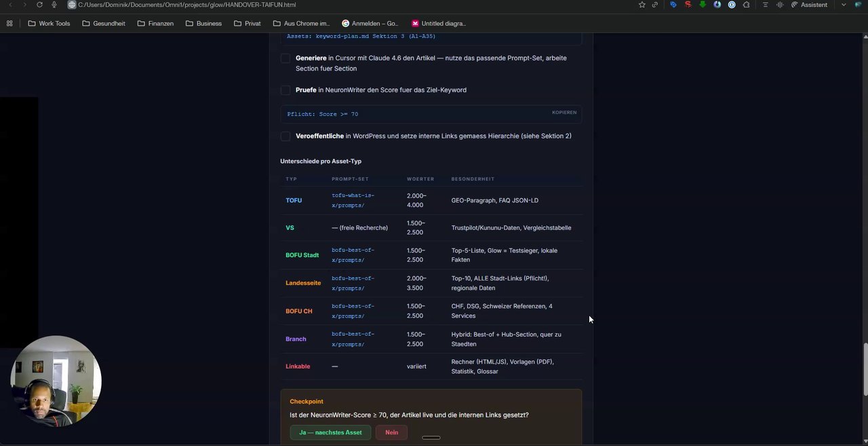
Task: Click the TOFU asset type
Action: tap(294, 200)
